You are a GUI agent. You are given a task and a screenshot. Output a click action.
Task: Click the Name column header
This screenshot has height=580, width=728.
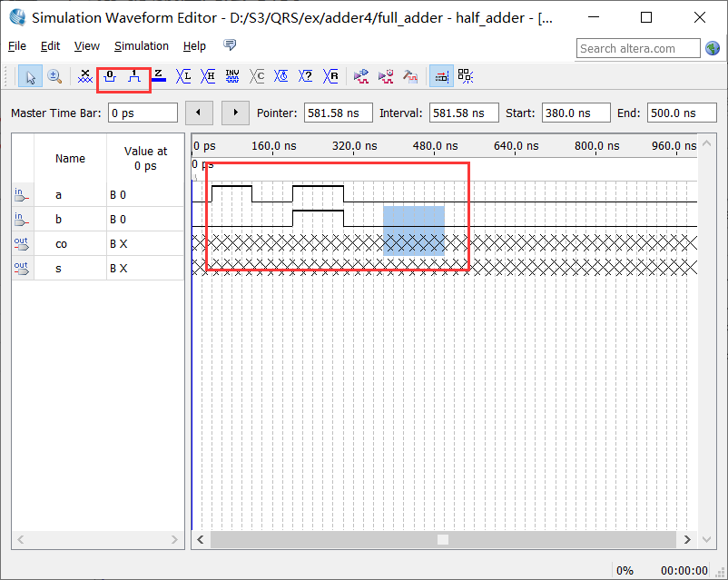tap(70, 158)
